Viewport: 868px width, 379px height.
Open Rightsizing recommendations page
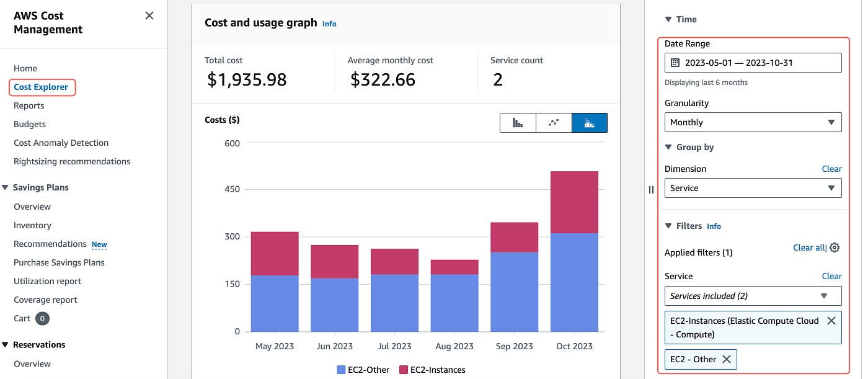pyautogui.click(x=72, y=161)
